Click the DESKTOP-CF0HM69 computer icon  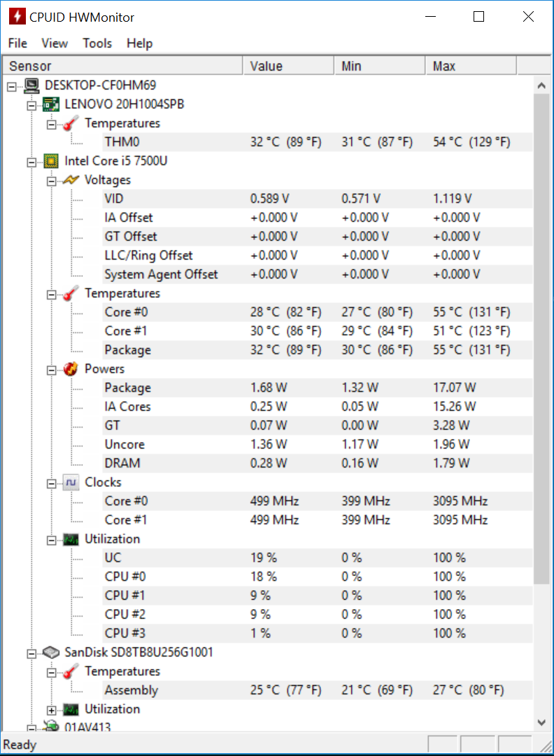(x=31, y=86)
